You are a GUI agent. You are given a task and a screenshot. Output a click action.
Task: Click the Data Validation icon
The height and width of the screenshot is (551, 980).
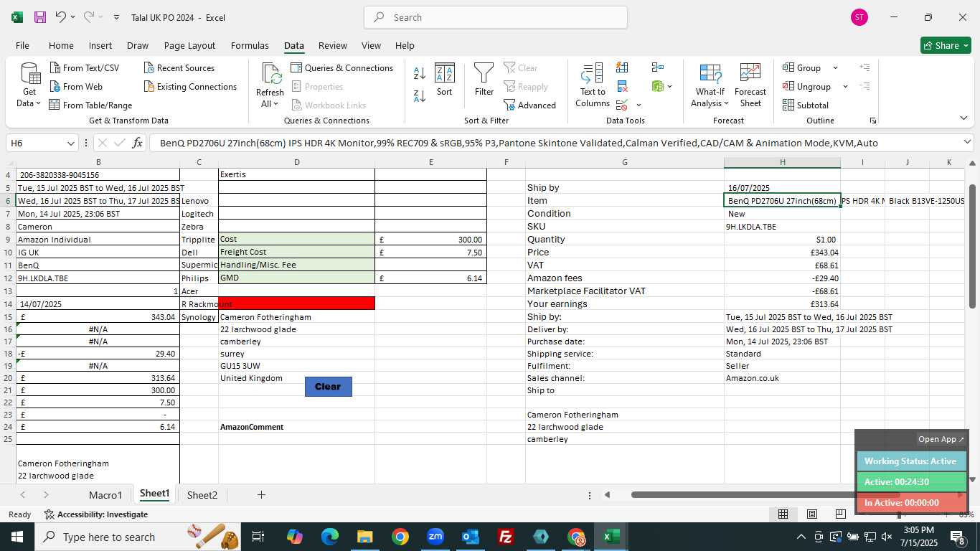(x=621, y=105)
